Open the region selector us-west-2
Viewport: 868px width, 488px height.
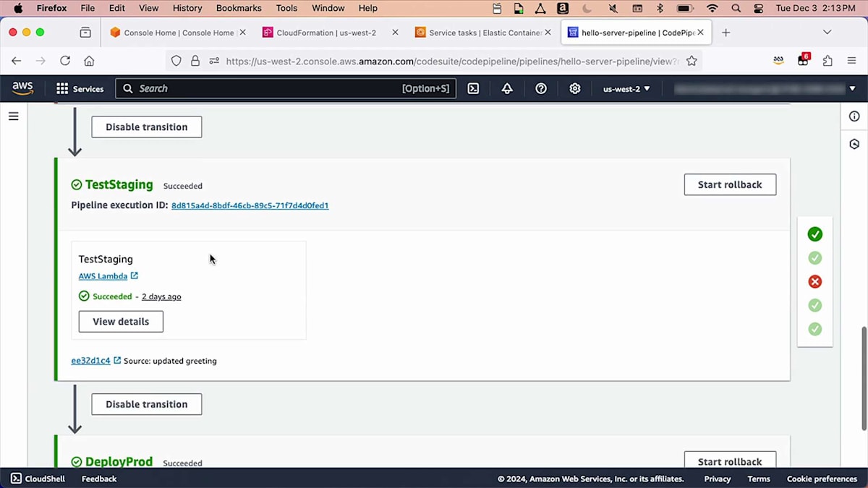pos(626,88)
